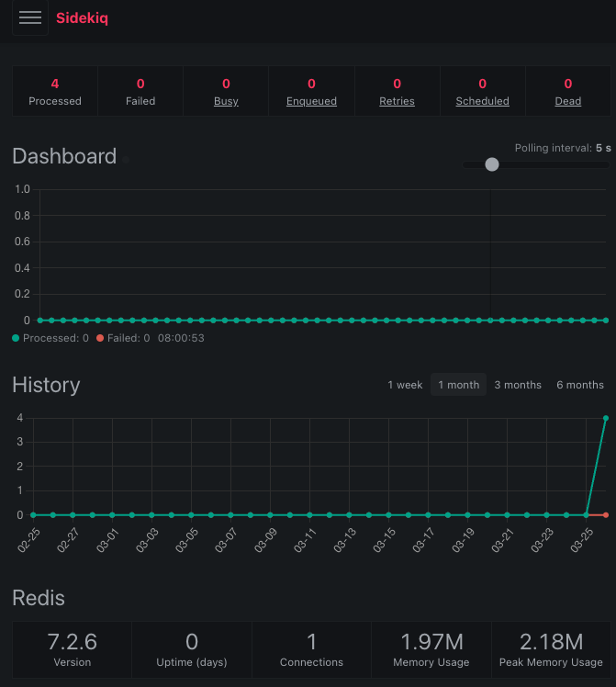Select the 1 week history range
This screenshot has height=687, width=616.
pos(405,385)
